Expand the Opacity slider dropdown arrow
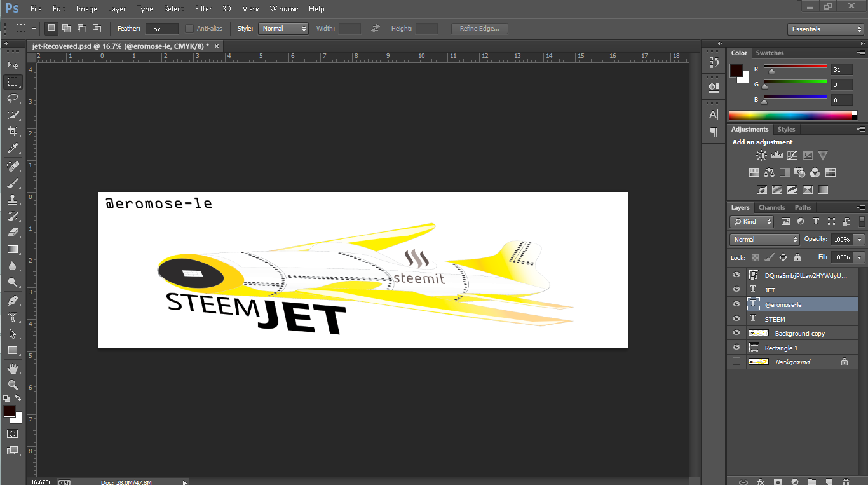Viewport: 868px width, 485px height. point(860,240)
